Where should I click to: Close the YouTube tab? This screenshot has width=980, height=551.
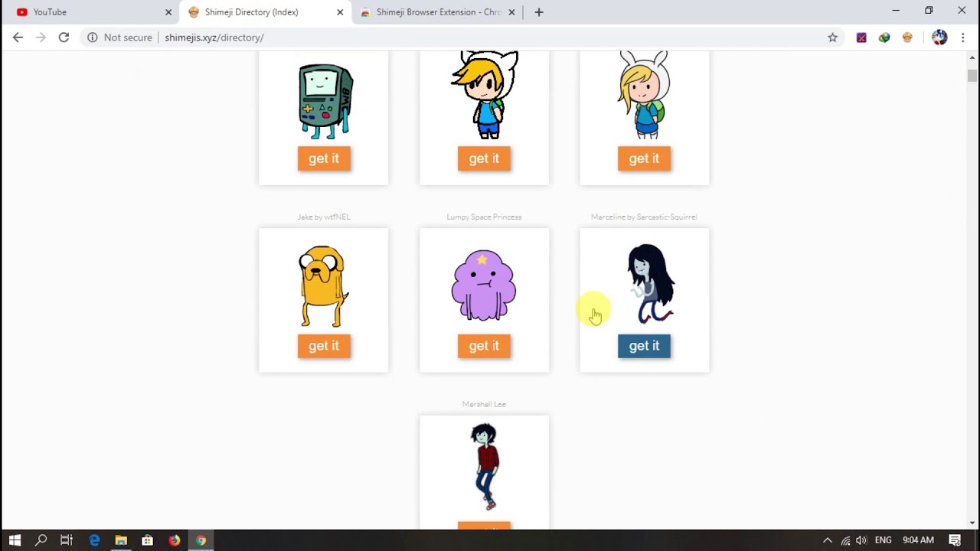pos(168,12)
